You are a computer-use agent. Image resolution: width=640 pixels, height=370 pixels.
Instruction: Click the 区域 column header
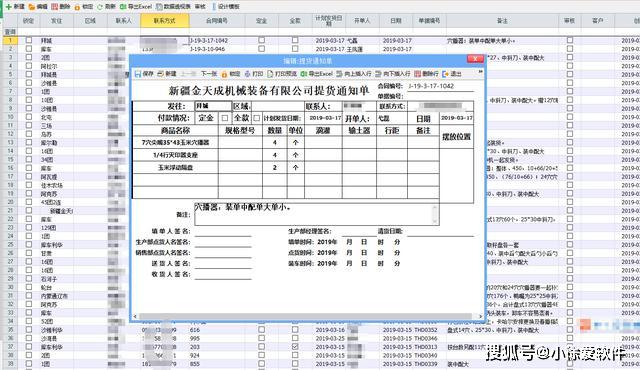pyautogui.click(x=90, y=21)
